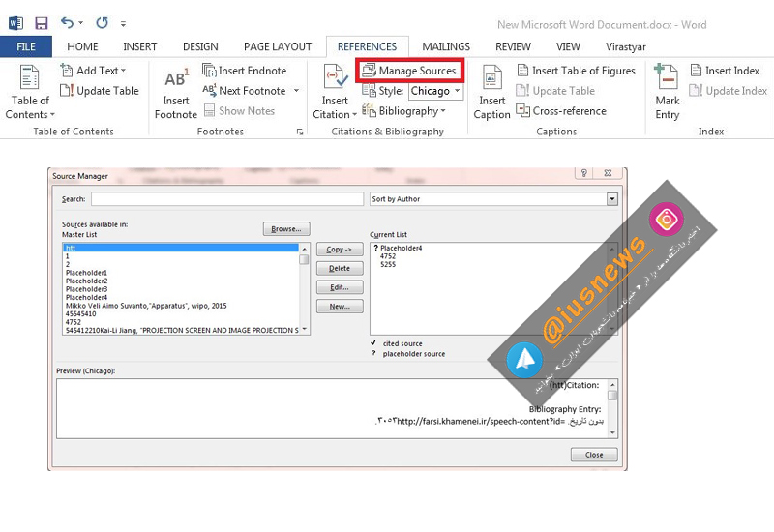Viewport: 774px width, 532px height.
Task: Click the Save icon in quick access toolbar
Action: tap(41, 22)
